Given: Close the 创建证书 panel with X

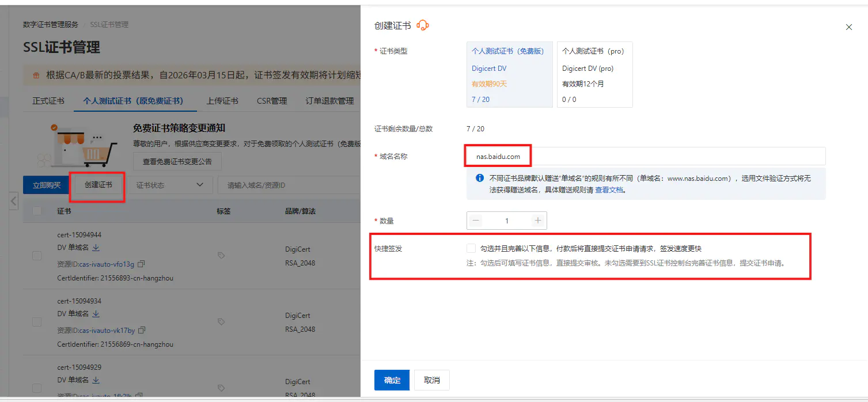Looking at the screenshot, I should point(848,27).
